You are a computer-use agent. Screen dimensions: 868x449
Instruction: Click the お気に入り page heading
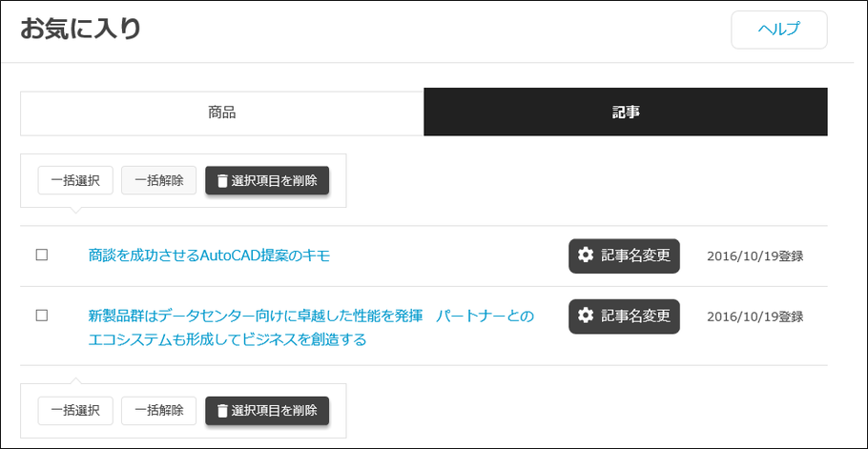coord(80,29)
